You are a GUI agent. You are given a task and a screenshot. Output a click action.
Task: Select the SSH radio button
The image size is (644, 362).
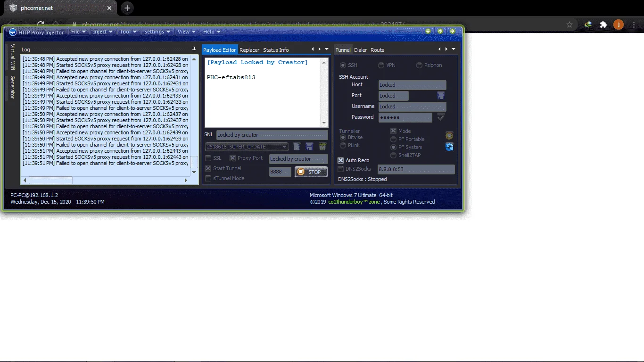coord(343,65)
